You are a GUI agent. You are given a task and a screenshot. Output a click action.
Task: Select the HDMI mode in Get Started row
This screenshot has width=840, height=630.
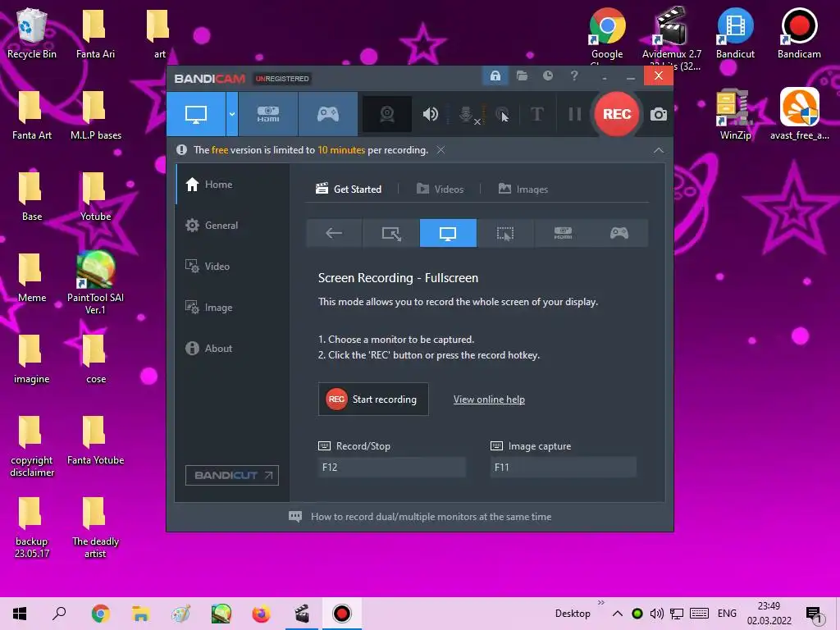(563, 233)
